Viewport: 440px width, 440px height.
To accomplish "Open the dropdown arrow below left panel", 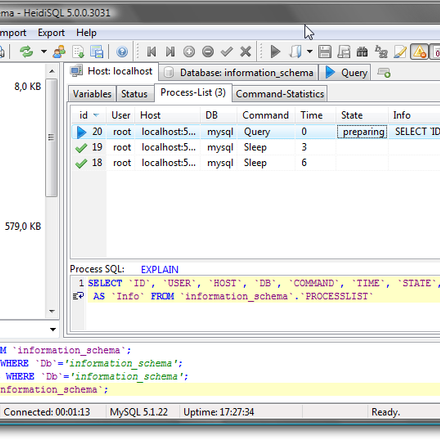I will pos(53,329).
